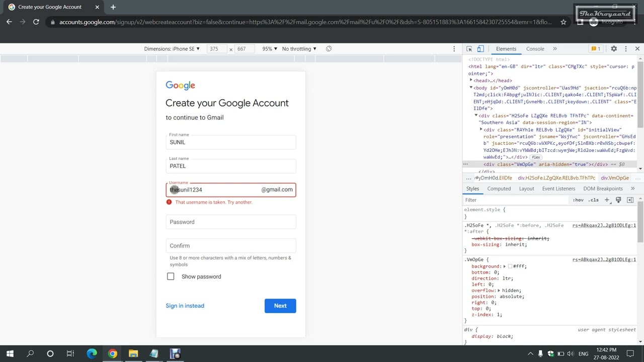Open the Styles tab
The image size is (644, 362).
point(472,189)
